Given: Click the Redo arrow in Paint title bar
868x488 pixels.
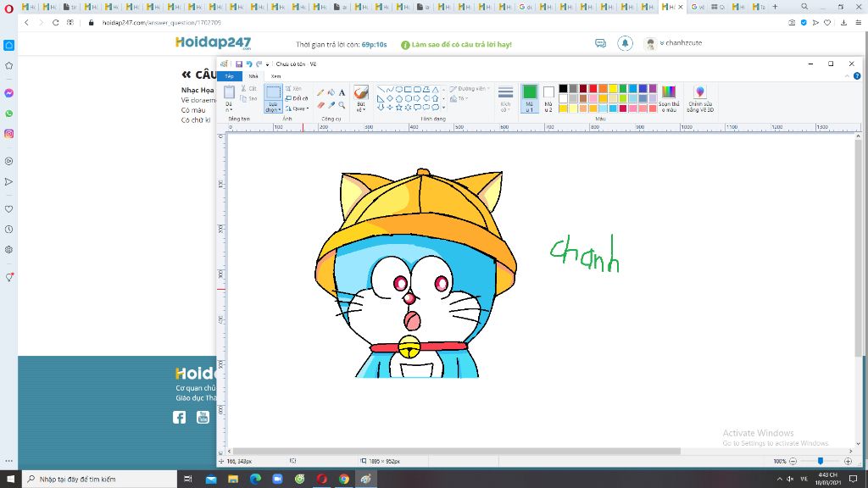Looking at the screenshot, I should coord(259,64).
